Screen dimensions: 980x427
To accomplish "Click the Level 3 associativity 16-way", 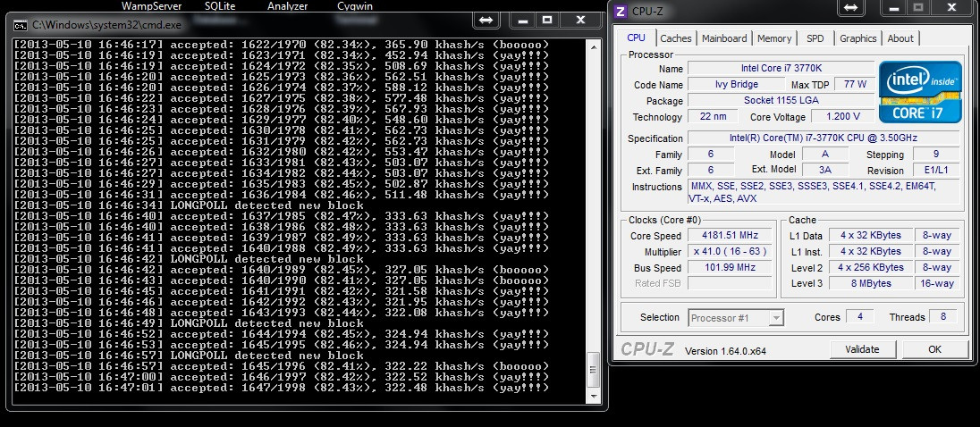I will click(x=937, y=283).
